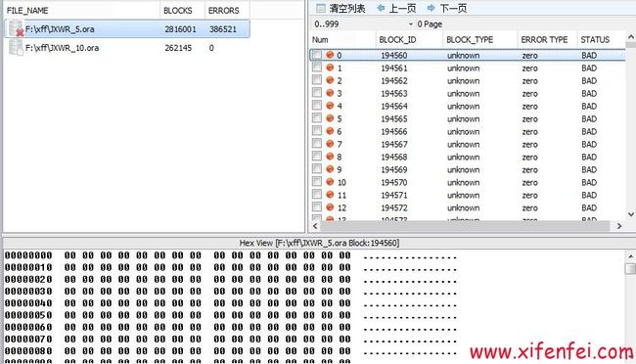Sort by ERROR TYPE column header
The image size is (636, 364).
pyautogui.click(x=547, y=40)
